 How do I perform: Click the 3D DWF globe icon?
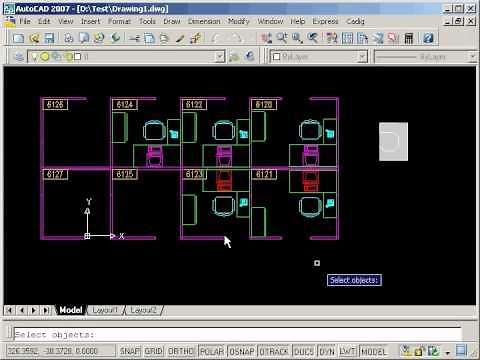115,38
